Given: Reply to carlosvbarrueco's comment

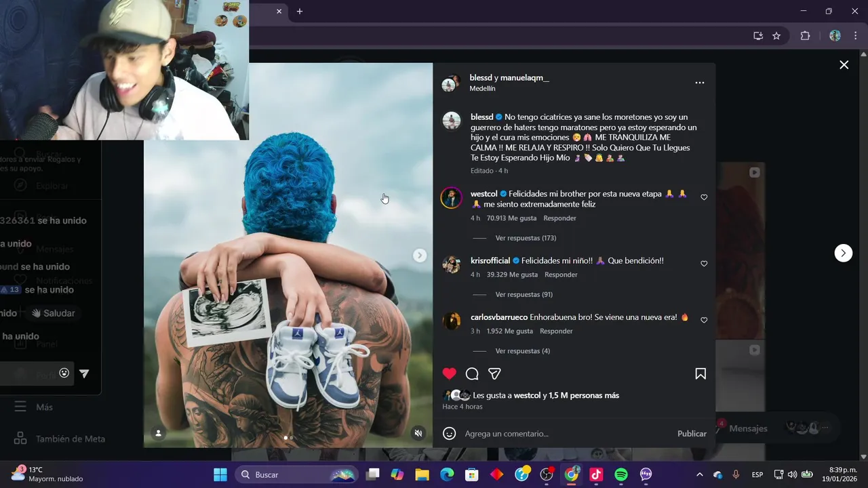Looking at the screenshot, I should tap(556, 331).
